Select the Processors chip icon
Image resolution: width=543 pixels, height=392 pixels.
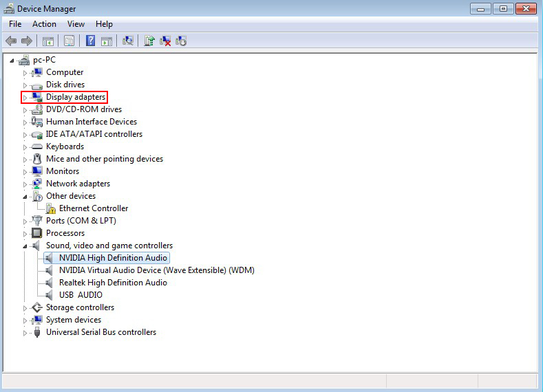tap(36, 233)
